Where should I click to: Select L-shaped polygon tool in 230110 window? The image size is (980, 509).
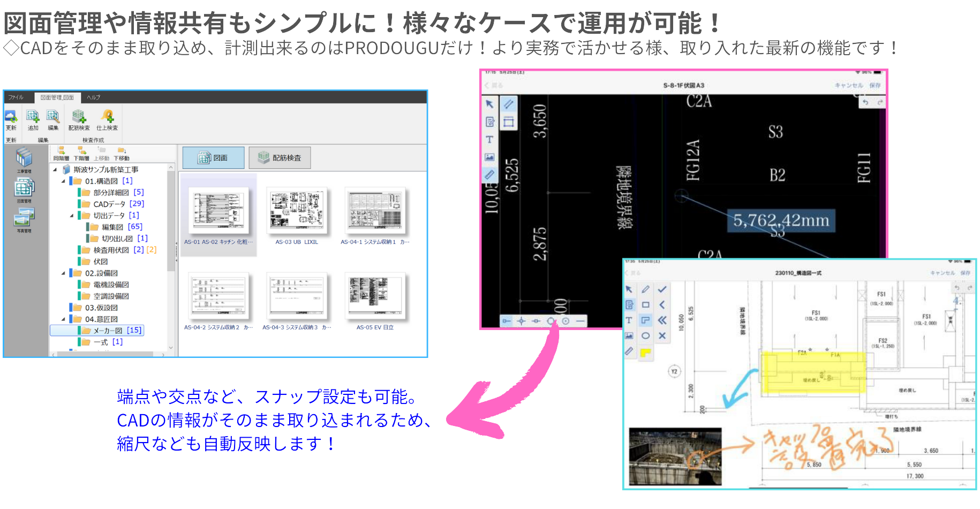coord(646,320)
